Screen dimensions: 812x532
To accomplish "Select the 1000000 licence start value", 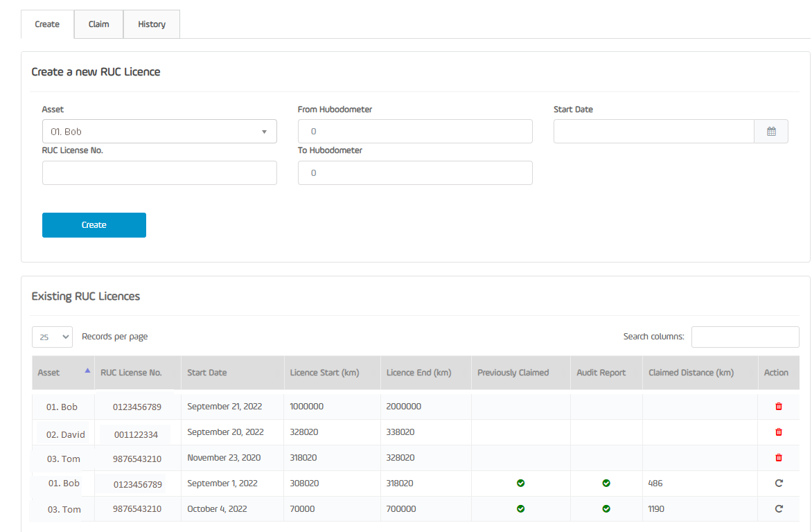I will tap(306, 407).
